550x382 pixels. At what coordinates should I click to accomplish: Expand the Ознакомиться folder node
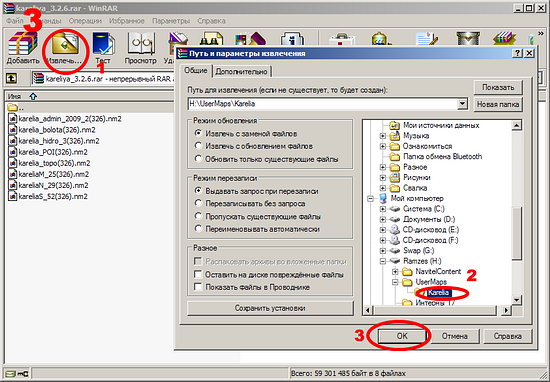click(383, 146)
